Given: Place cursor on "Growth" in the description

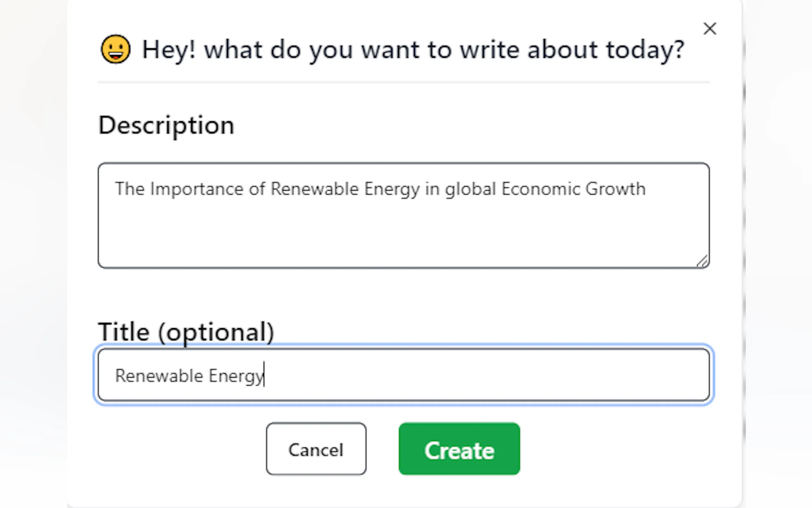Looking at the screenshot, I should (616, 189).
